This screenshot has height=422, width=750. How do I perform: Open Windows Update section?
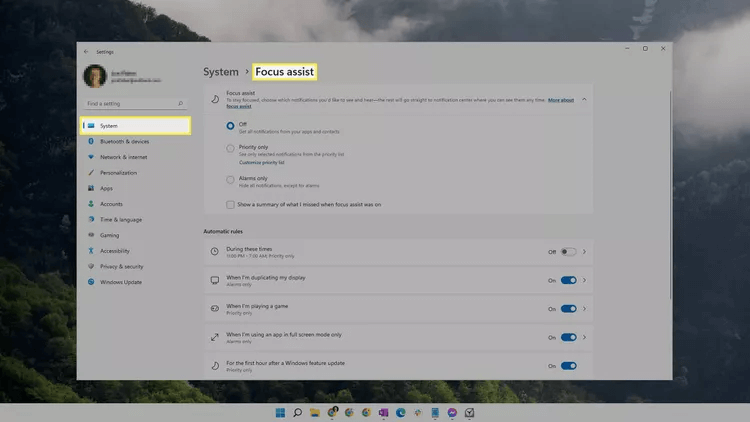tap(121, 282)
